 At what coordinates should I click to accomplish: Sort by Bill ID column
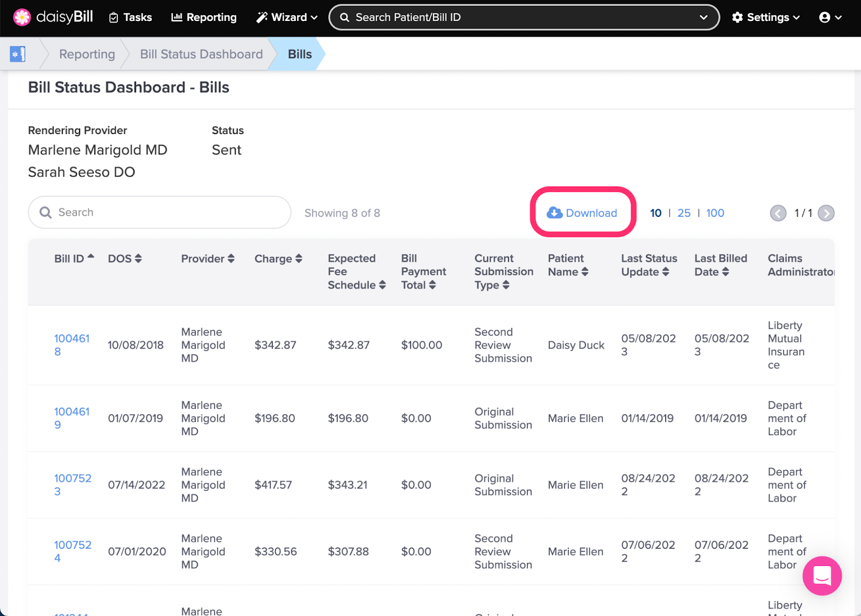click(74, 258)
